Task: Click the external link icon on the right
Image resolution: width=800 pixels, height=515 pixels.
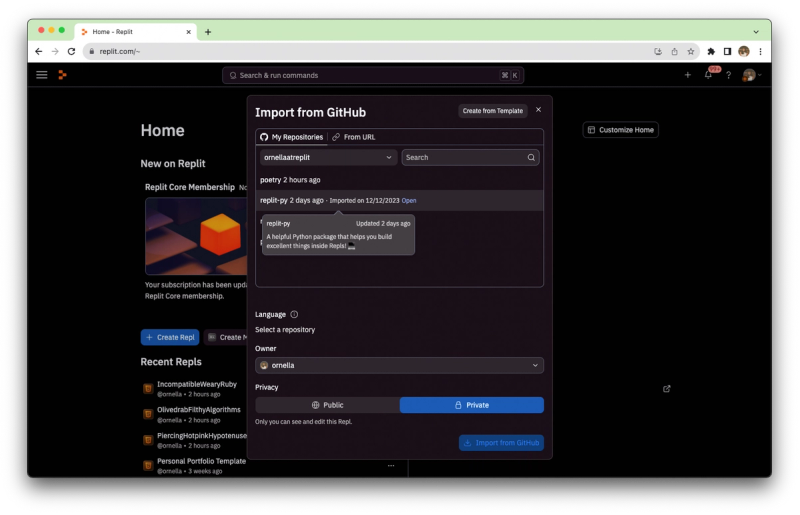Action: 666,389
